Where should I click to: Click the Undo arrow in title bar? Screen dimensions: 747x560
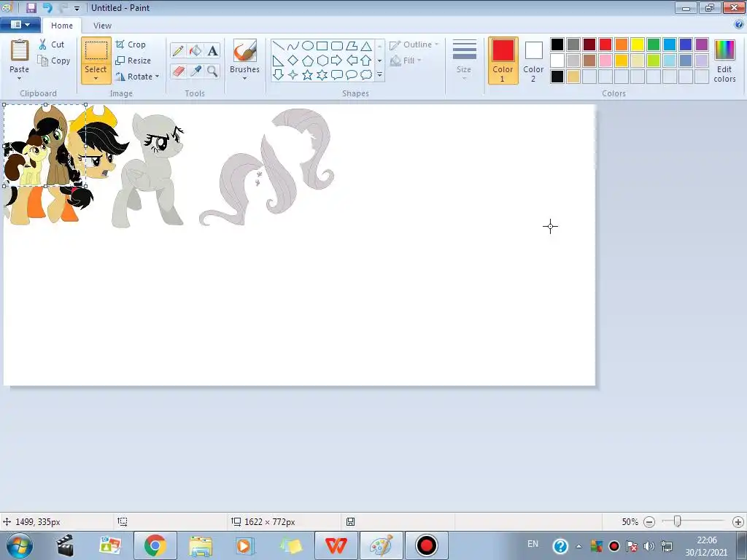pos(47,7)
